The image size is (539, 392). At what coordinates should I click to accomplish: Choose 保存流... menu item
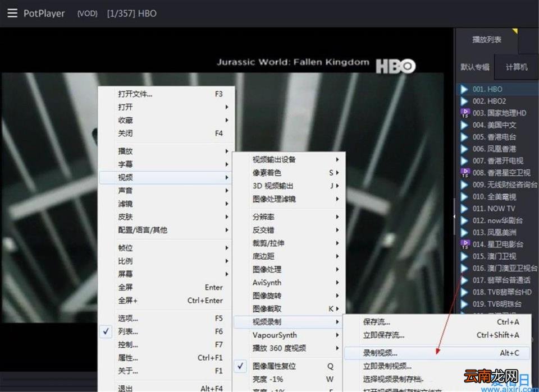coord(437,322)
